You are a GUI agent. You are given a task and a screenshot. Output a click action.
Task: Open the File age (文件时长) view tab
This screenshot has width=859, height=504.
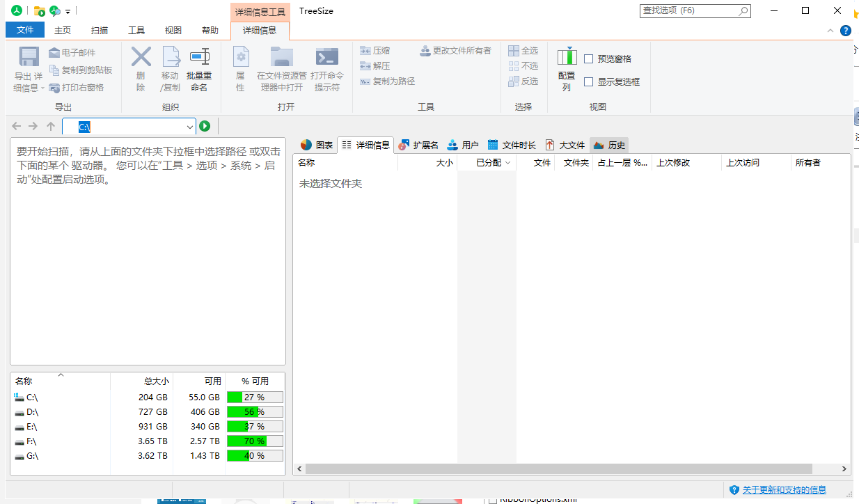[512, 145]
